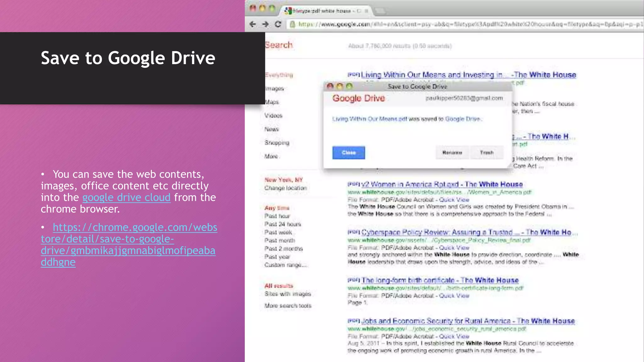644x362 pixels.
Task: Click Quick View for Cyberspace Policy result
Action: click(454, 248)
